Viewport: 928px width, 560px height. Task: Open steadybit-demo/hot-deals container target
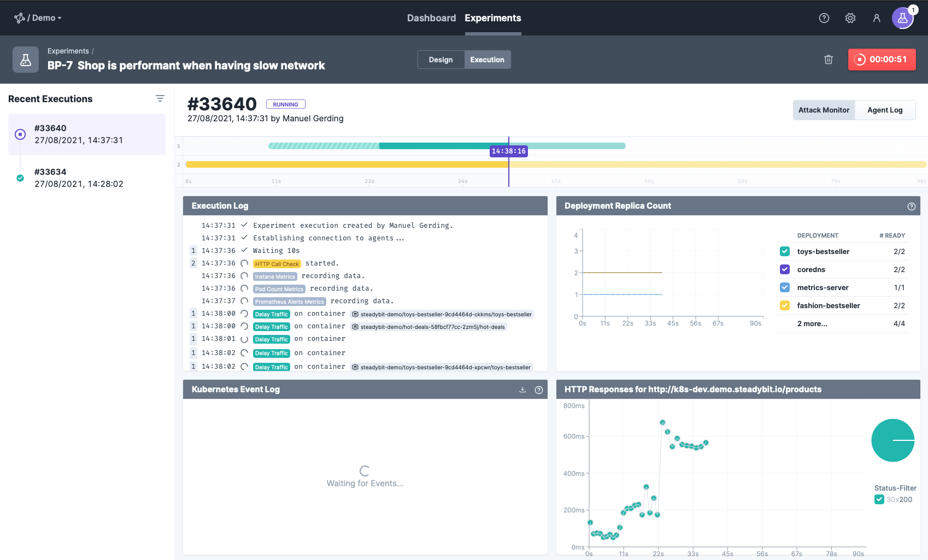(428, 327)
